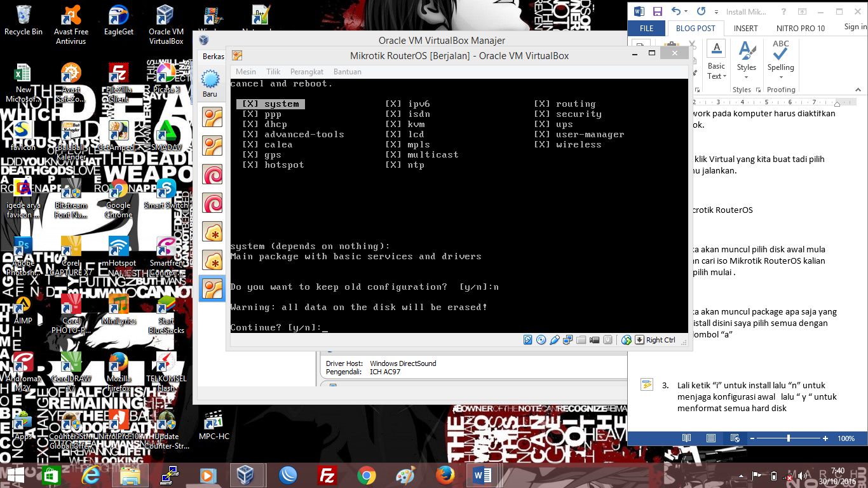
Task: Open FileZilla from the taskbar
Action: (x=327, y=475)
